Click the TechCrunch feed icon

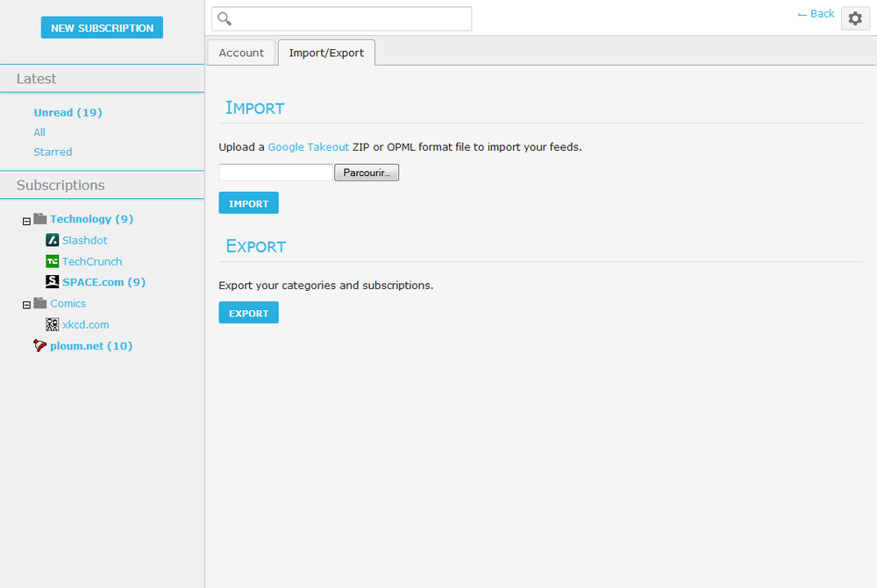pos(51,260)
